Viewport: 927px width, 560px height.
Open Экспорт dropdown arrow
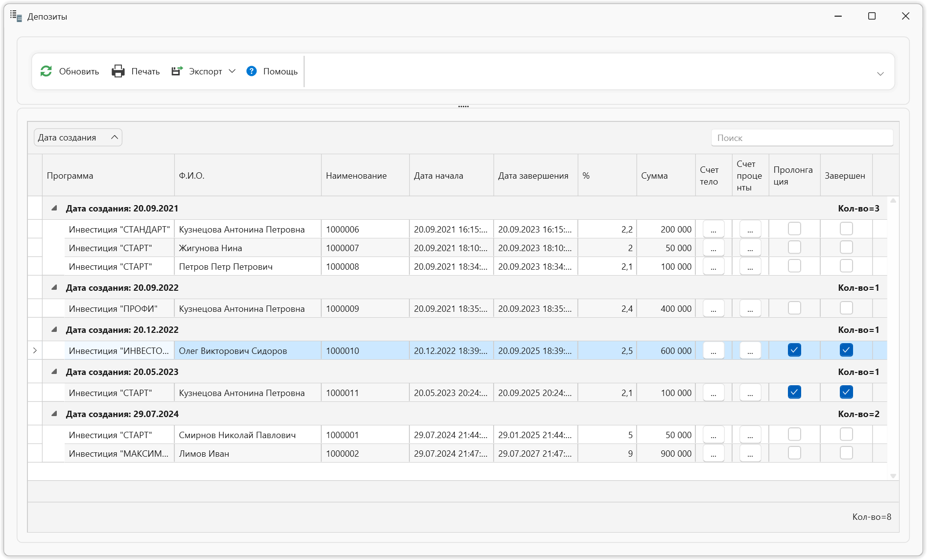click(232, 71)
